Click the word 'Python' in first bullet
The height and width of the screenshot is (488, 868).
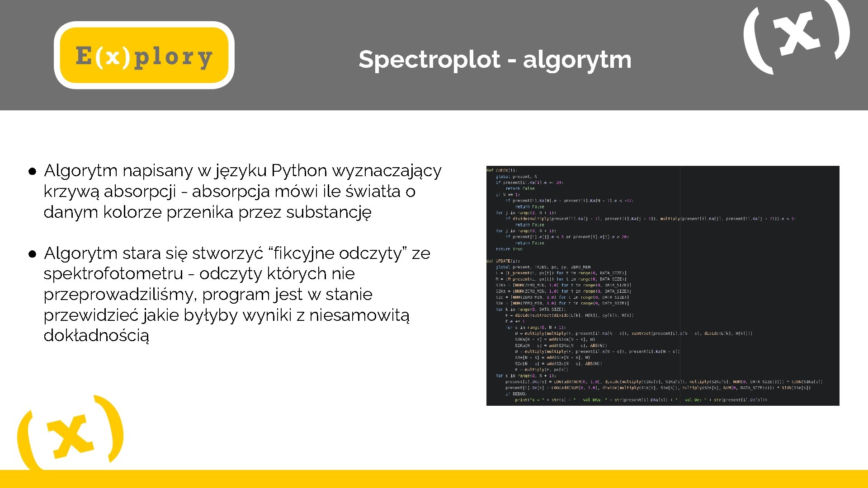tap(299, 171)
